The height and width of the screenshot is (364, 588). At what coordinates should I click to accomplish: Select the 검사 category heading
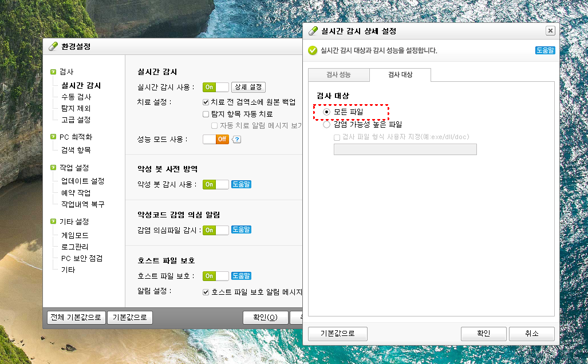(66, 72)
